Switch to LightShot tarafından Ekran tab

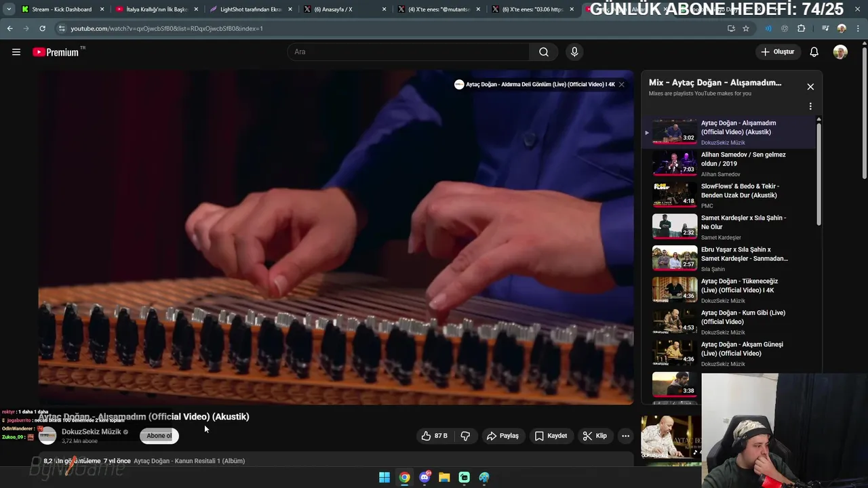coord(251,9)
